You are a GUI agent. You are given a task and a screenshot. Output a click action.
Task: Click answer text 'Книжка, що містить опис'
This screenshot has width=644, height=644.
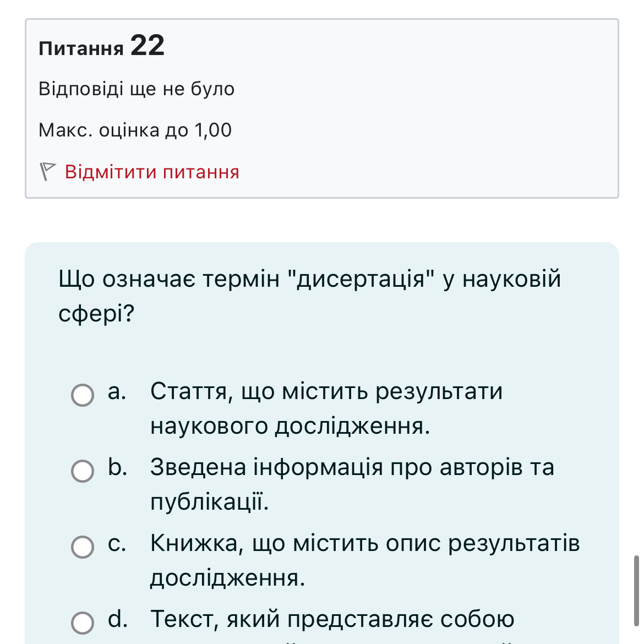[365, 543]
